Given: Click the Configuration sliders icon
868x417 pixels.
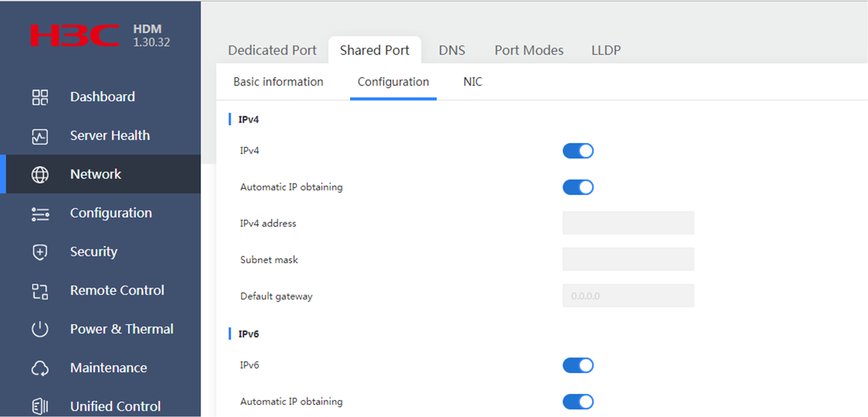Looking at the screenshot, I should [x=40, y=214].
